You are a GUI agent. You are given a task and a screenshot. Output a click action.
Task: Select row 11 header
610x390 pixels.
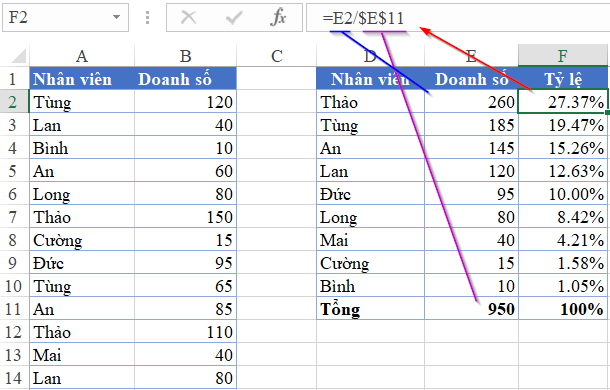[x=14, y=309]
